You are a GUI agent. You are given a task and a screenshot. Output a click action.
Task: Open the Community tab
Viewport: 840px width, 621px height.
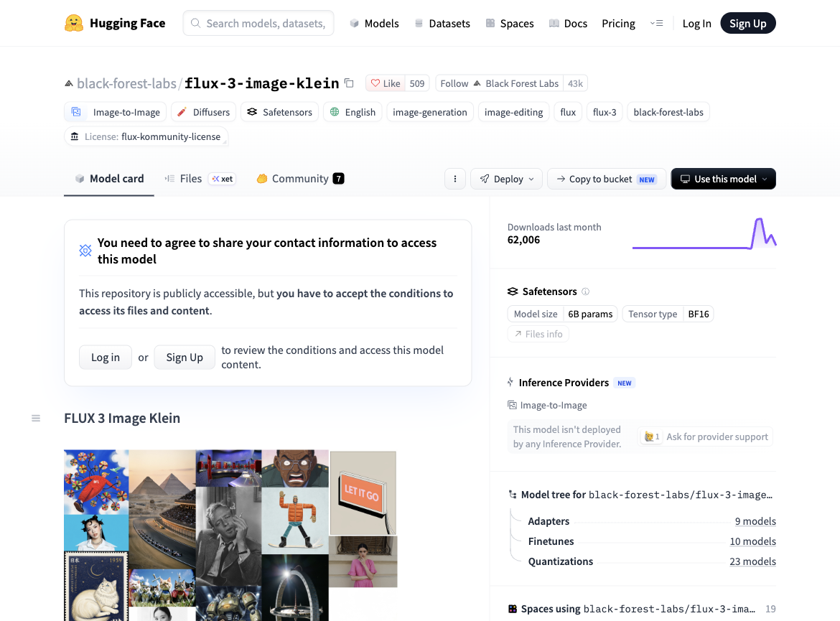click(300, 179)
